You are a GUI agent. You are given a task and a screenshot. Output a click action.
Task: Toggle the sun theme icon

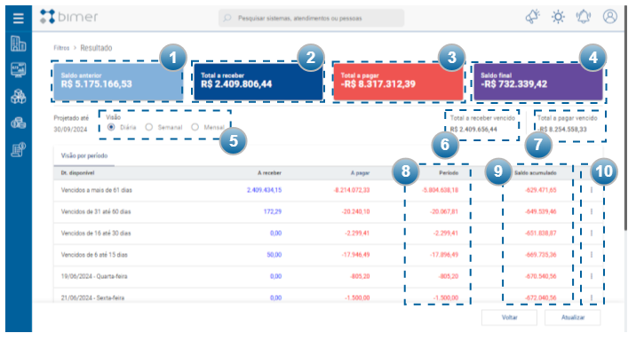coord(558,17)
